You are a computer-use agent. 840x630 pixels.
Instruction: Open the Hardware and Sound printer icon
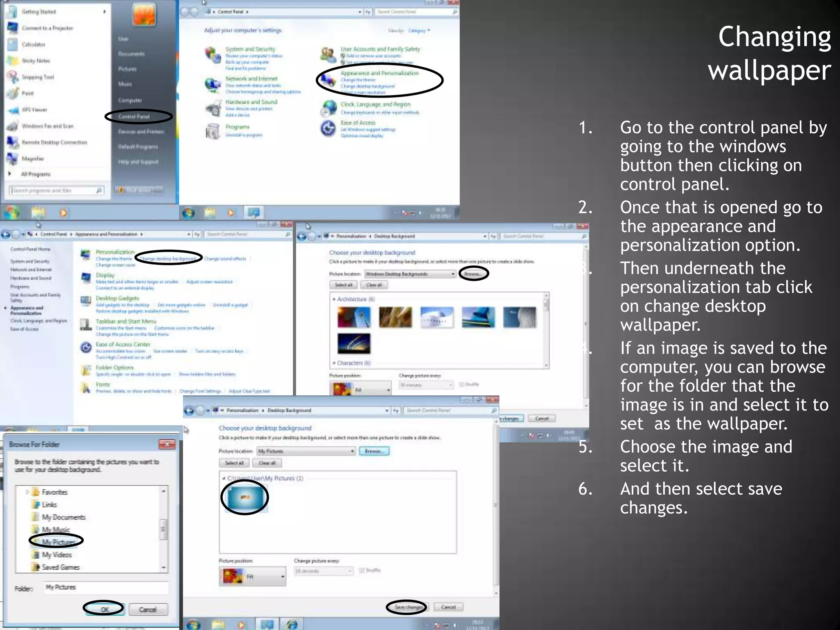click(213, 109)
